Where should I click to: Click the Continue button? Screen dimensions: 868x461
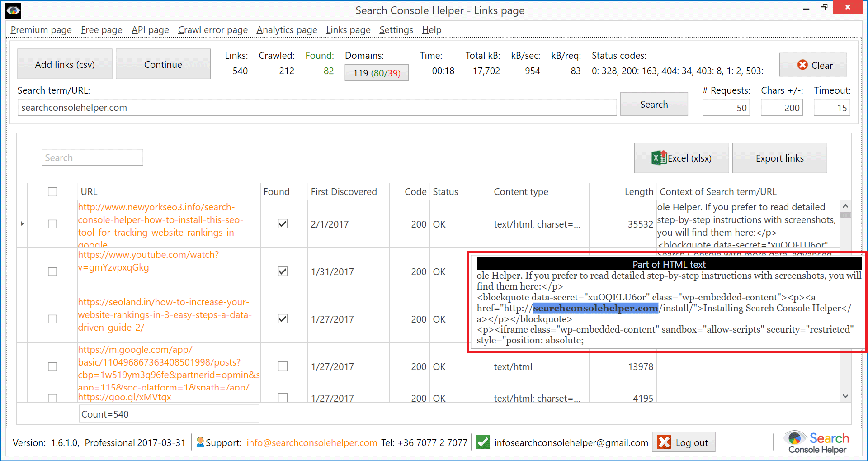point(163,64)
